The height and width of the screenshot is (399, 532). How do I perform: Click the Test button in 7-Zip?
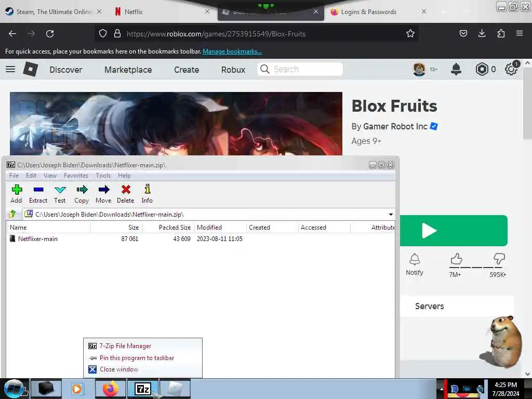pyautogui.click(x=60, y=194)
